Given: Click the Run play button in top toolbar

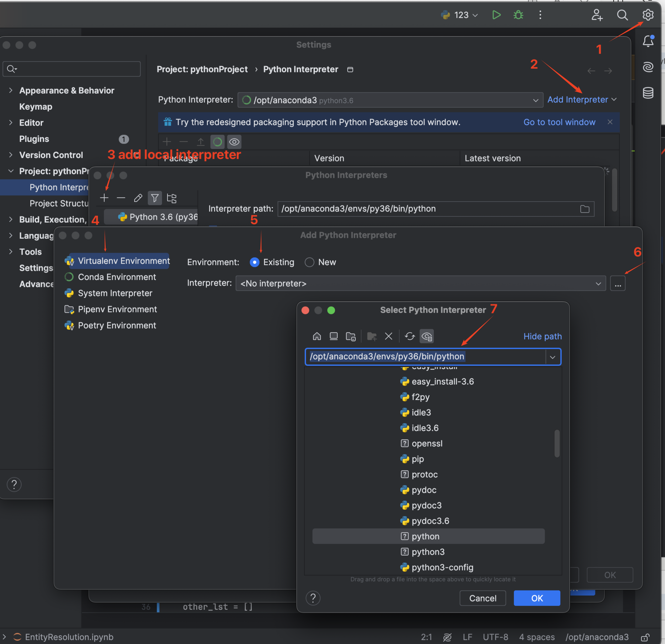Looking at the screenshot, I should [496, 15].
